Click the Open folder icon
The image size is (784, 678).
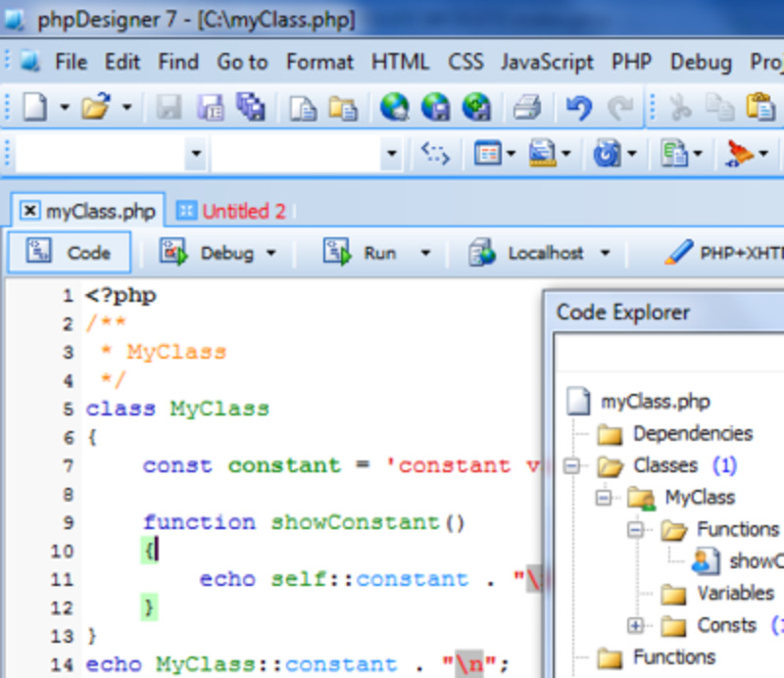pos(96,106)
